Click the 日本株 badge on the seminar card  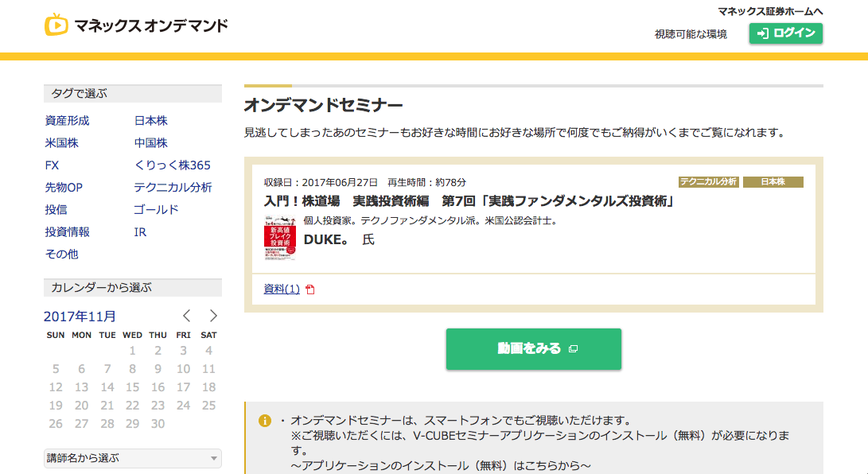click(x=773, y=182)
